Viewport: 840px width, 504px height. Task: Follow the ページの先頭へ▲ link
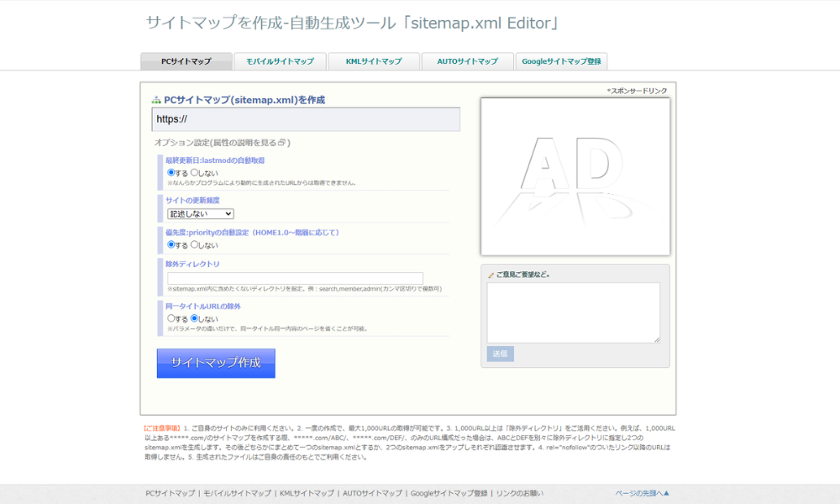pos(643,493)
